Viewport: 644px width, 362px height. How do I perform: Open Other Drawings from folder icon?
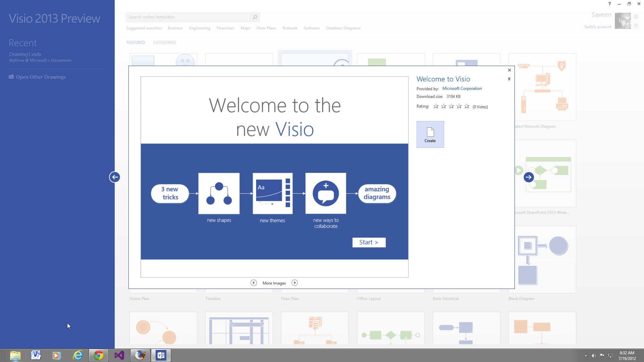[11, 77]
